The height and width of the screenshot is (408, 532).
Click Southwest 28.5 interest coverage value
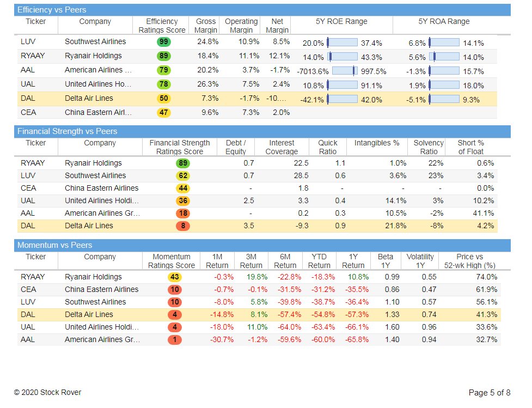(301, 176)
